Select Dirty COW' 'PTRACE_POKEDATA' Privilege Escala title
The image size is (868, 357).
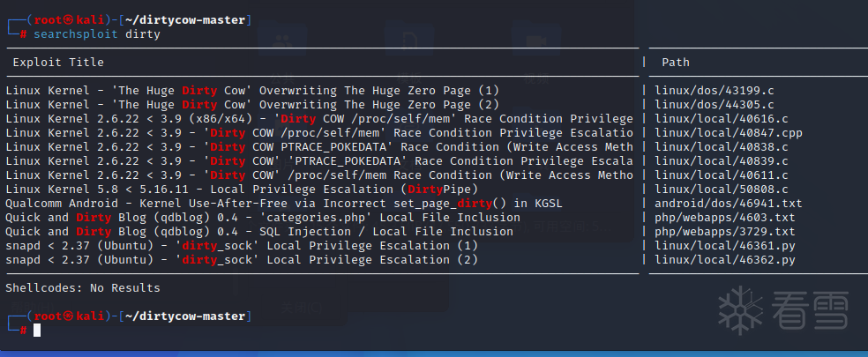click(x=319, y=161)
